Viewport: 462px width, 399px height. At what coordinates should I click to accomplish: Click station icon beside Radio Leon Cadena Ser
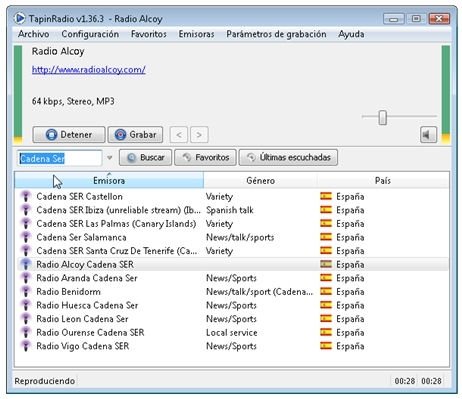(26, 319)
